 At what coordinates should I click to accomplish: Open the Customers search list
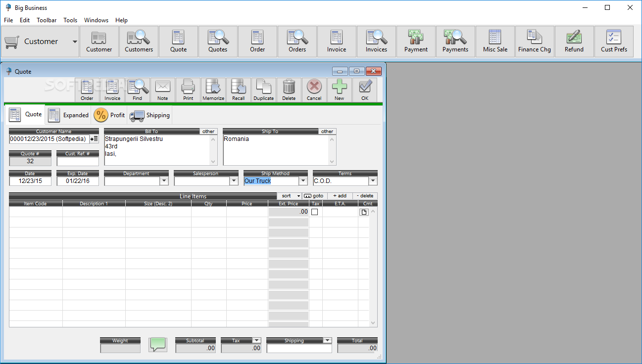[139, 42]
